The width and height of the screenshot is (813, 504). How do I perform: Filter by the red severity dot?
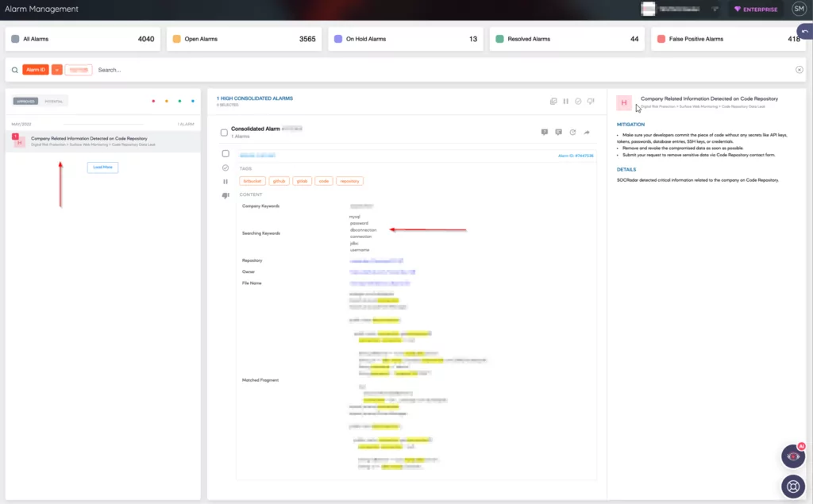click(x=153, y=101)
